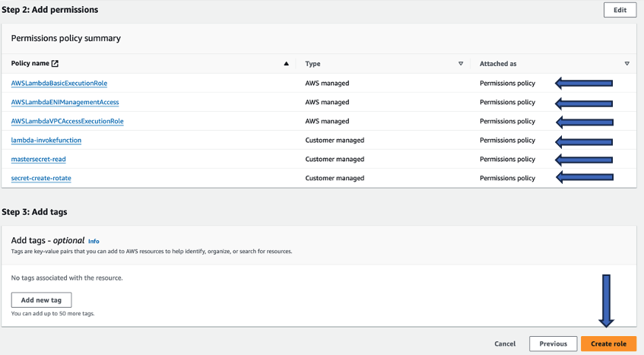This screenshot has height=355, width=644.
Task: Click Permissions policy text in AWSLambdaENIManagementAccess row
Action: tap(507, 102)
